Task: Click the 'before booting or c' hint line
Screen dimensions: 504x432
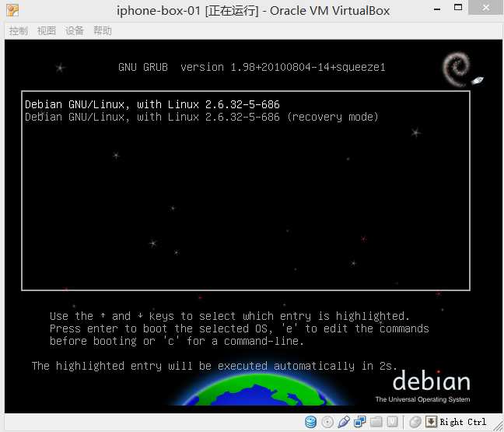Action: (177, 341)
